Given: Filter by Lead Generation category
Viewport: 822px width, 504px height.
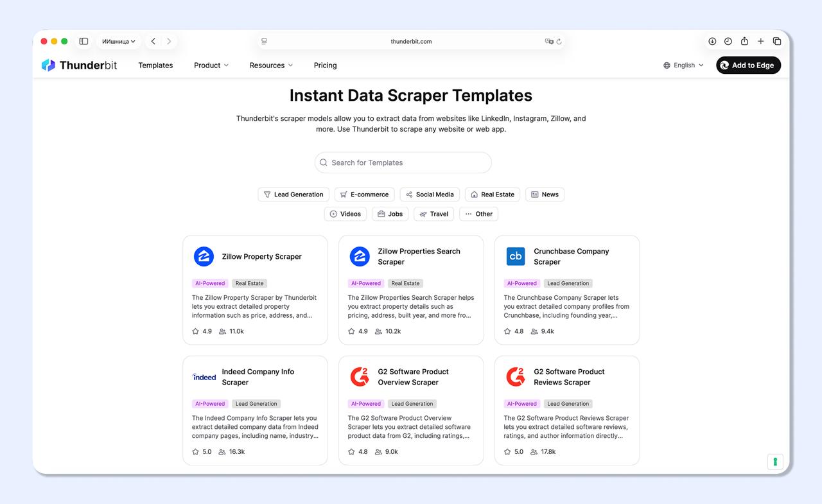Looking at the screenshot, I should 293,195.
